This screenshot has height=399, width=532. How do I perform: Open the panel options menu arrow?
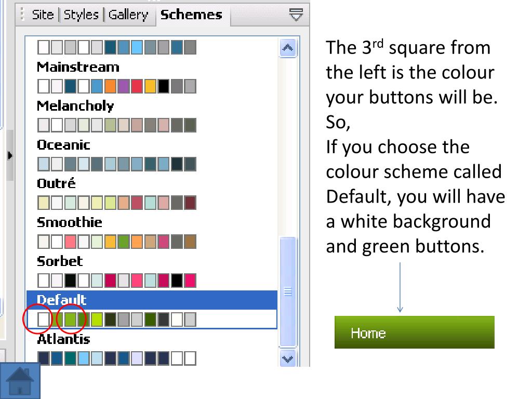pos(296,15)
